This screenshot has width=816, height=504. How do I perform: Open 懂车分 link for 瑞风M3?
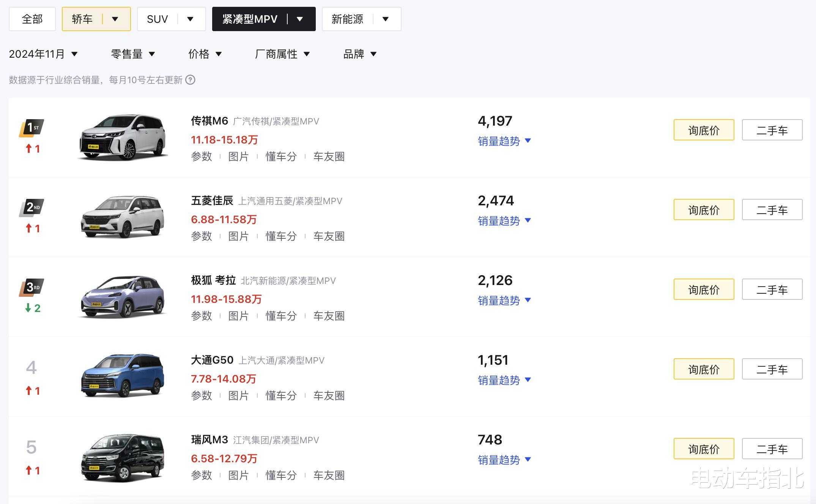281,476
